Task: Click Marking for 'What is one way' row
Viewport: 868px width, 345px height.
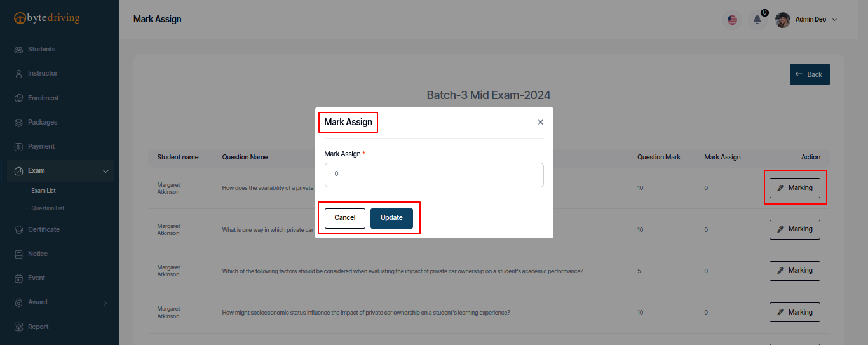Action: click(795, 229)
